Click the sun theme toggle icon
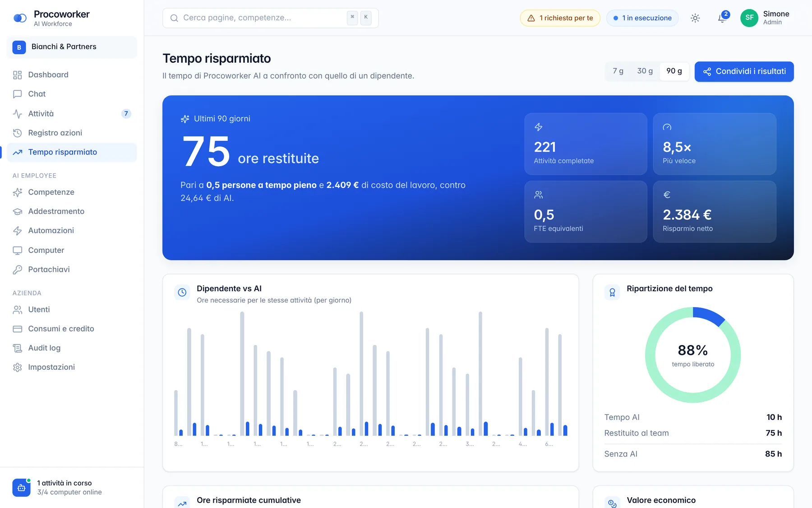This screenshot has height=508, width=812. point(695,18)
